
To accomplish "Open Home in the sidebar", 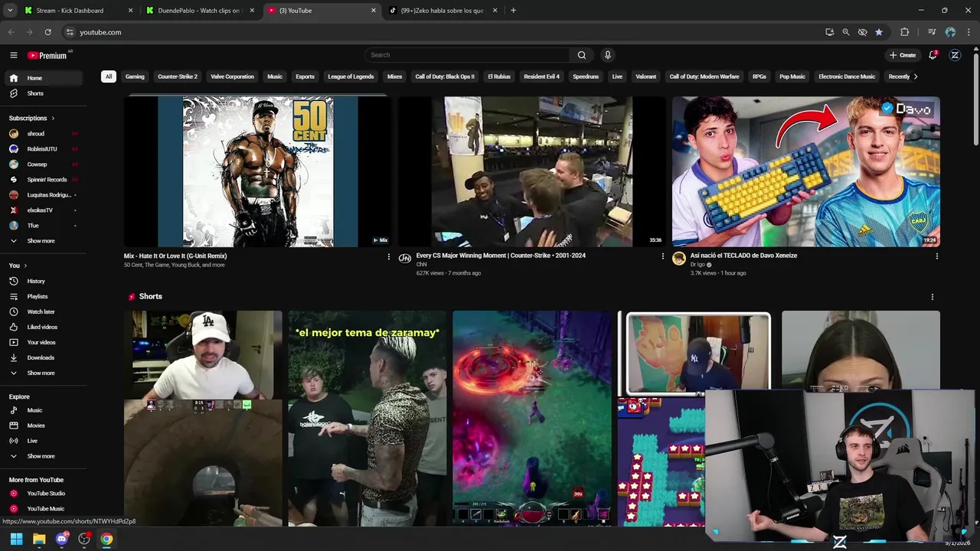I will pyautogui.click(x=43, y=78).
